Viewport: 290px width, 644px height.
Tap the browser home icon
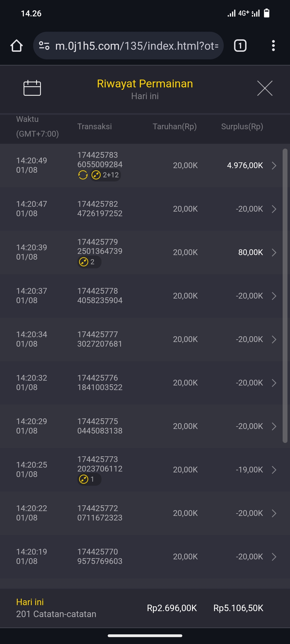(17, 46)
